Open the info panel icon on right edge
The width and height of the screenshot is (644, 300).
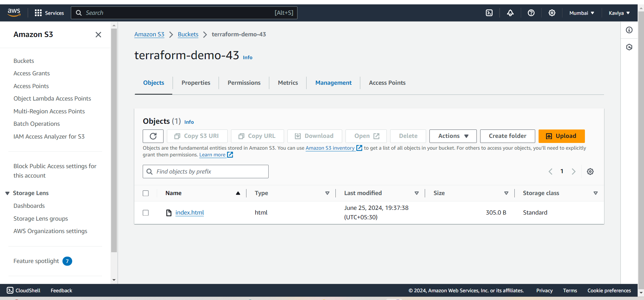pyautogui.click(x=629, y=30)
